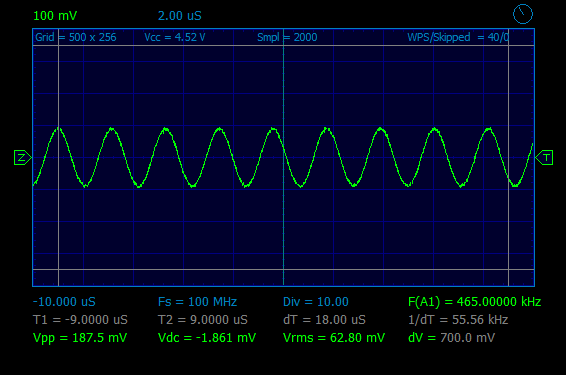Screen dimensions: 566x375
Task: Click the Div = 10.00 value
Action: [316, 302]
